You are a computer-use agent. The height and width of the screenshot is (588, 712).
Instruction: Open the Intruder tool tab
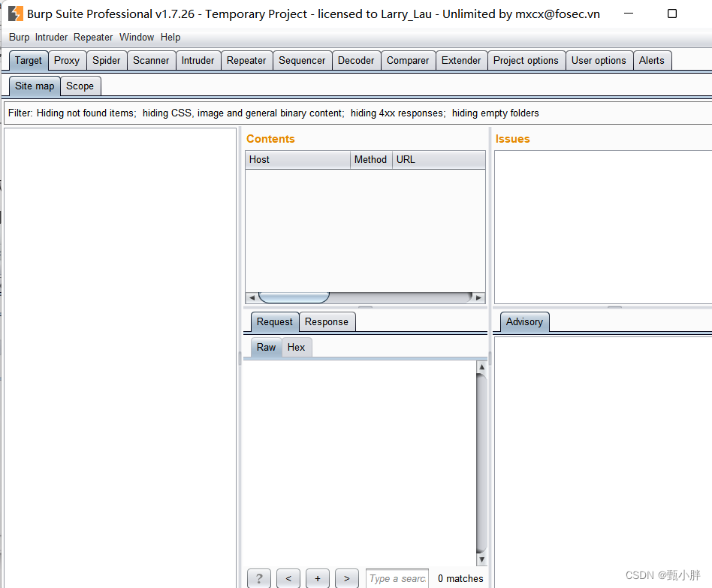coord(198,60)
